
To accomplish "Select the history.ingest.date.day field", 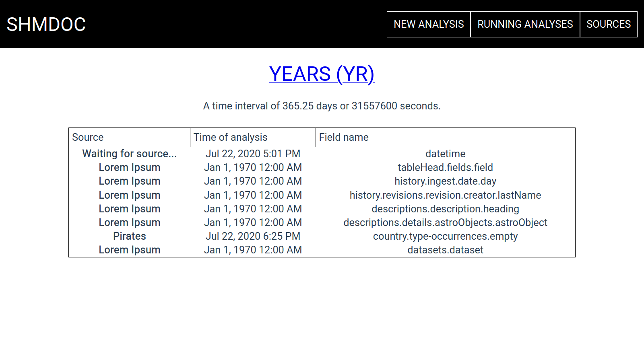I will 445,181.
